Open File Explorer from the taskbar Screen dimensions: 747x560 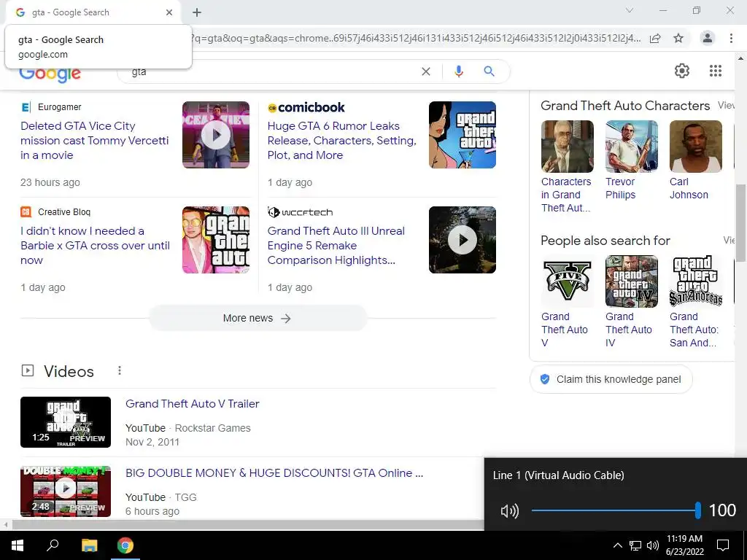click(89, 545)
